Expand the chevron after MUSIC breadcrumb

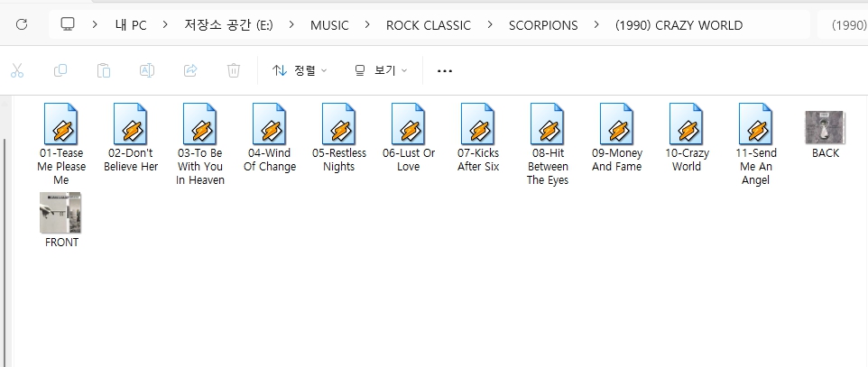(367, 25)
